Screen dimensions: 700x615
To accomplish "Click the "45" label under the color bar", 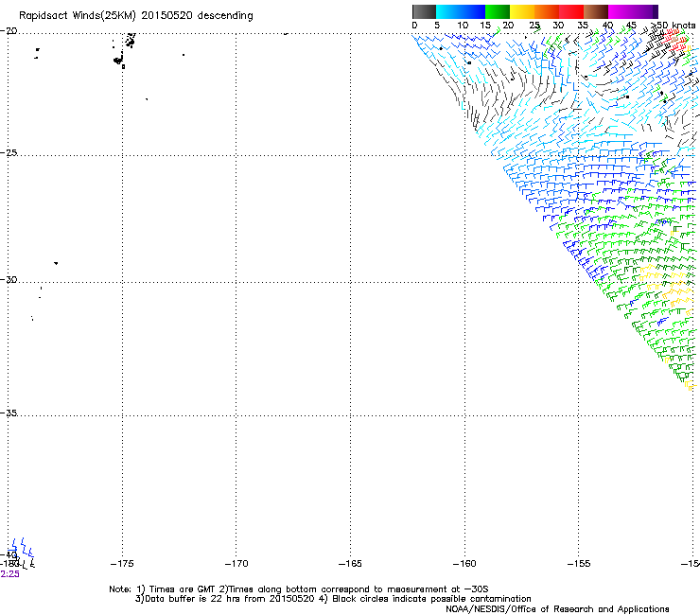I will (x=631, y=26).
